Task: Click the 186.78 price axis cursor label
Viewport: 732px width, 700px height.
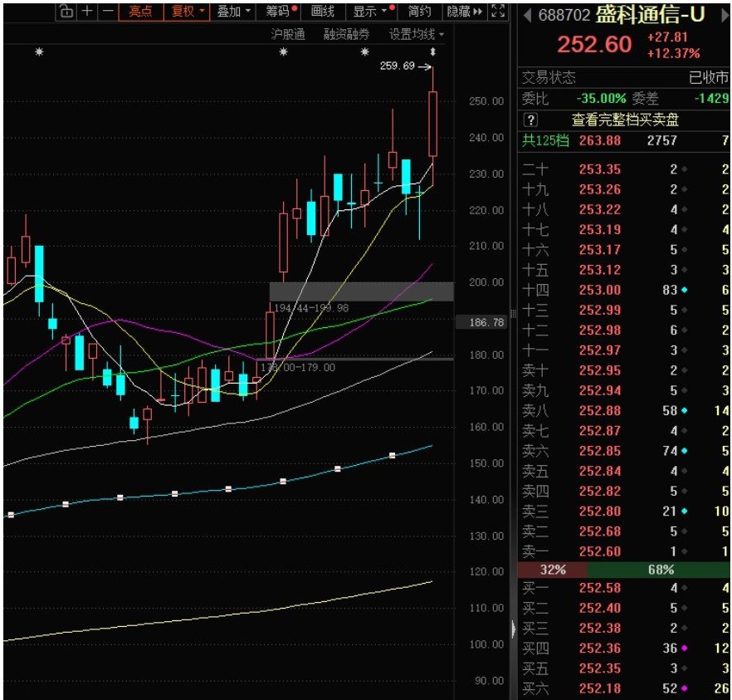Action: [481, 322]
